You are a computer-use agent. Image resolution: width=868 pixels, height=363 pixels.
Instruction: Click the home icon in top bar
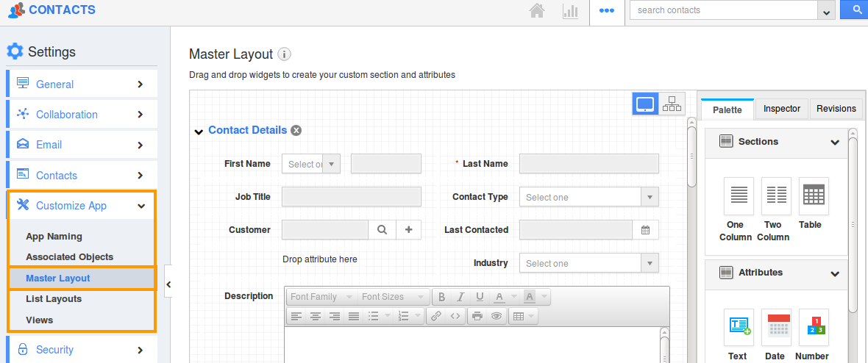point(537,11)
